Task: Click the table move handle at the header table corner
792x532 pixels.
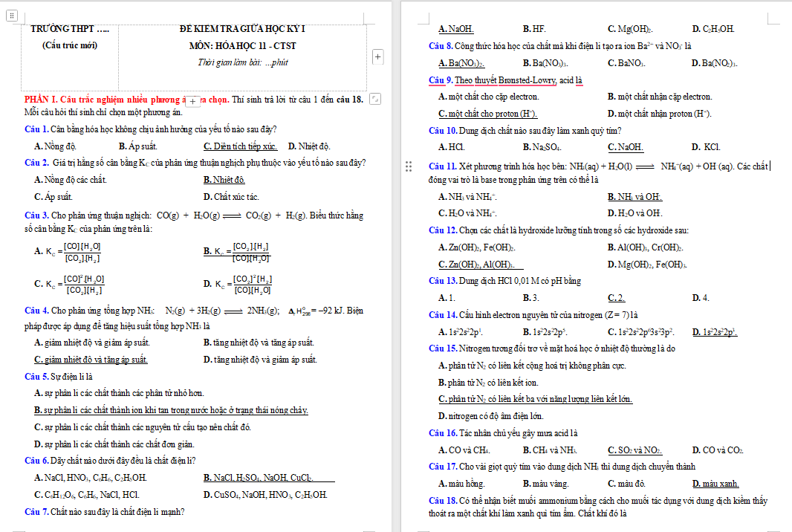Action: point(12,16)
